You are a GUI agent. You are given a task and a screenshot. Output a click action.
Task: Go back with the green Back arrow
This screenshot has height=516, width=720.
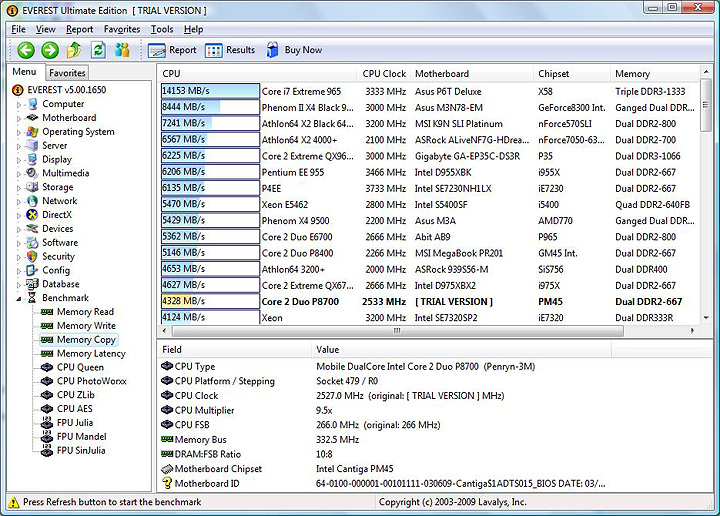tap(26, 50)
